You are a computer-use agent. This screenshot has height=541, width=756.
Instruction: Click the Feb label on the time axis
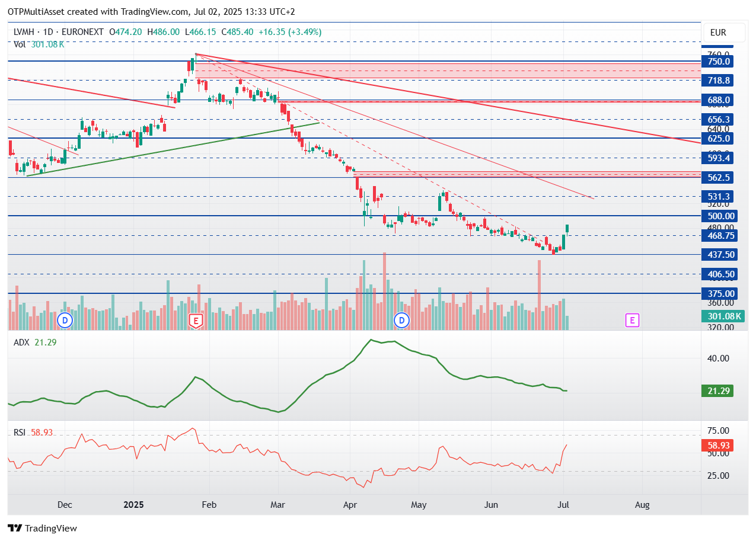click(209, 505)
